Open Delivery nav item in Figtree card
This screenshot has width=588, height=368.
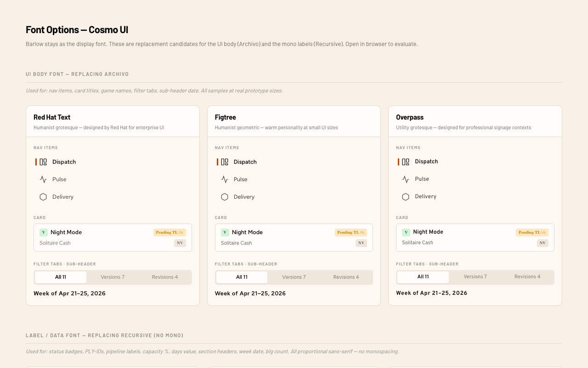[294, 197]
